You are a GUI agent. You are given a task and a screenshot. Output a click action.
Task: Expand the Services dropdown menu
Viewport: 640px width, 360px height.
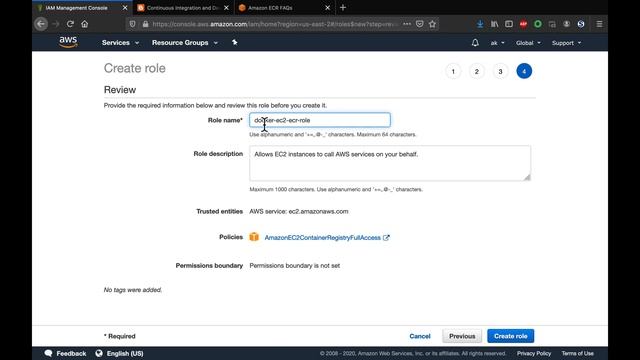tap(120, 42)
